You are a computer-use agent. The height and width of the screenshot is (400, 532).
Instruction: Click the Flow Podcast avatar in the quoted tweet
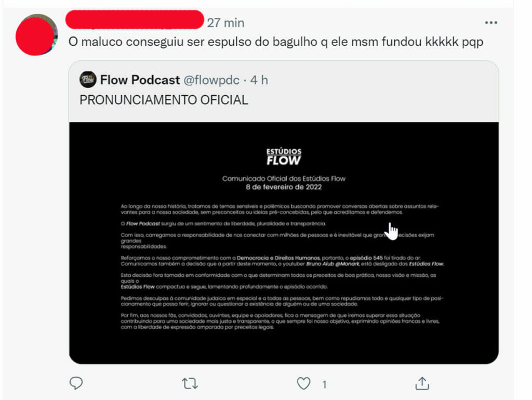point(88,80)
